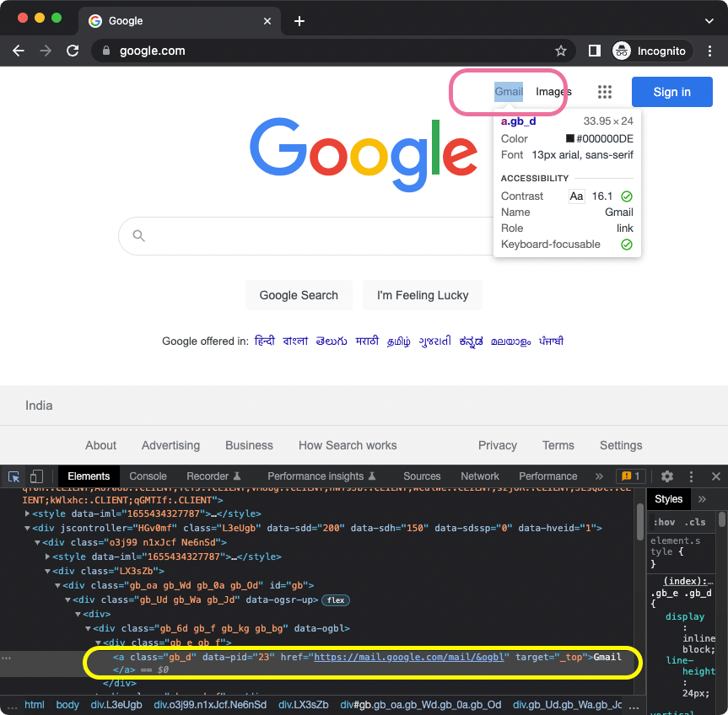
Task: Open the Business footer link
Action: (x=249, y=445)
